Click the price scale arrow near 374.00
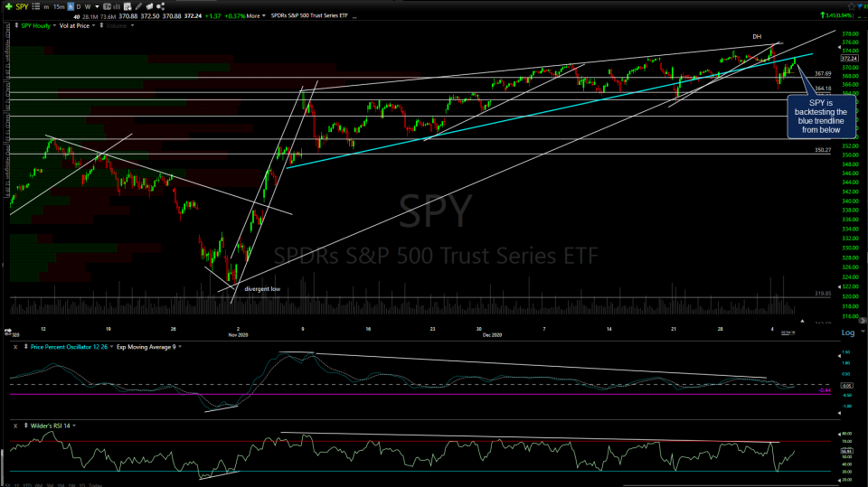This screenshot has width=868, height=487. pyautogui.click(x=839, y=48)
